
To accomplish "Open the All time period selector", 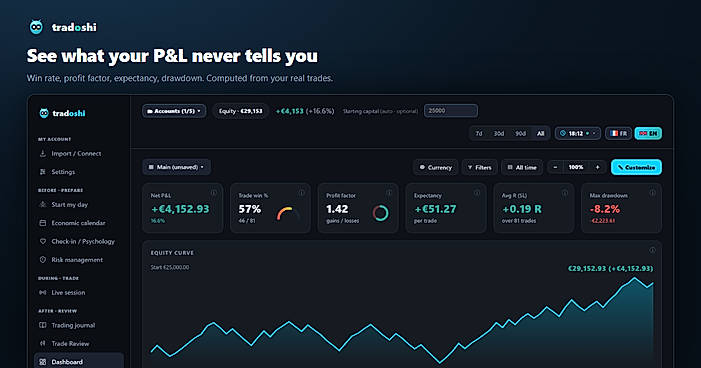I will [522, 167].
